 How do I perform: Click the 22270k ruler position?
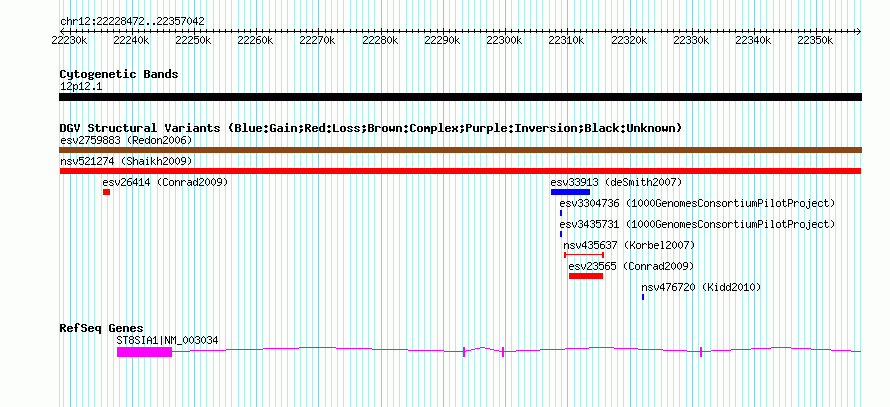coord(317,40)
